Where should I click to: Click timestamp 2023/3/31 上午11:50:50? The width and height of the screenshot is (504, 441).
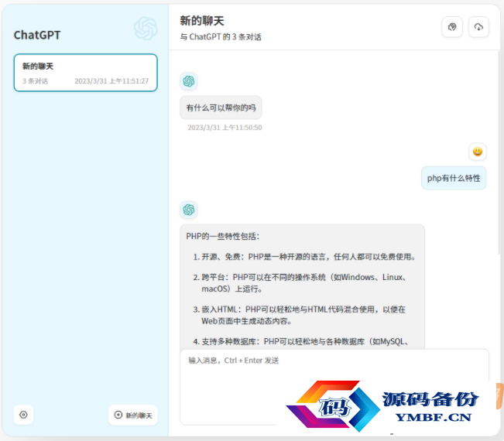click(x=225, y=128)
